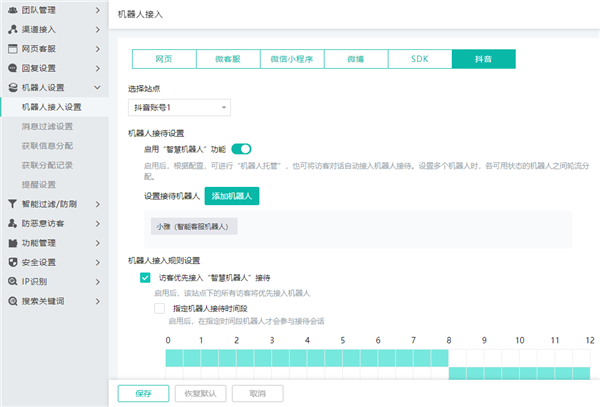Click the 机器人设置 robot icon
The height and width of the screenshot is (407, 600).
point(13,88)
